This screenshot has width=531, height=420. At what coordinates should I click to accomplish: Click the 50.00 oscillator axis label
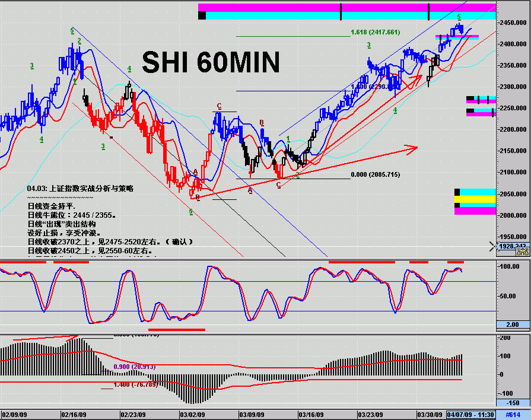pyautogui.click(x=508, y=296)
